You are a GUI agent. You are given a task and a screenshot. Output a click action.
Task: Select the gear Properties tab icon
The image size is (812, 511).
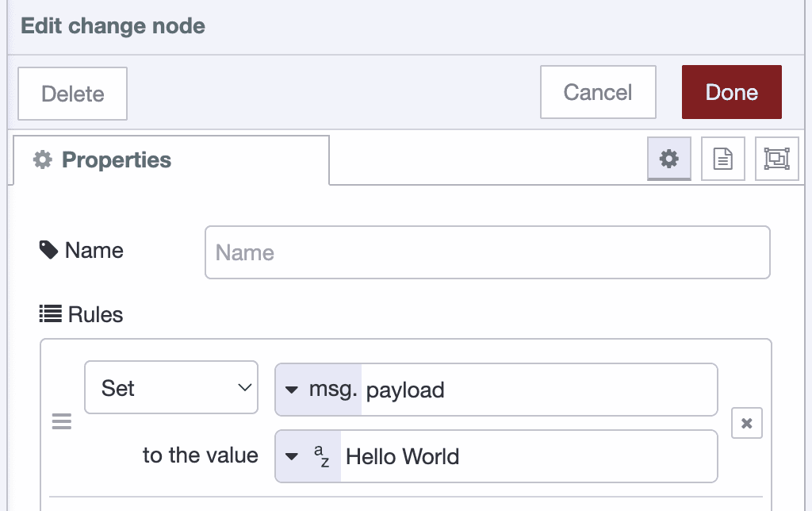click(668, 159)
